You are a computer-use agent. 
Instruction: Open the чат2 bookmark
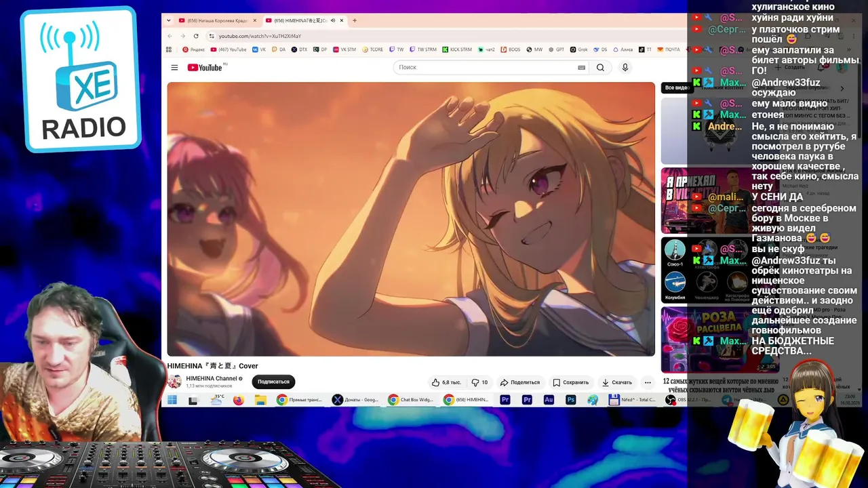pos(486,49)
